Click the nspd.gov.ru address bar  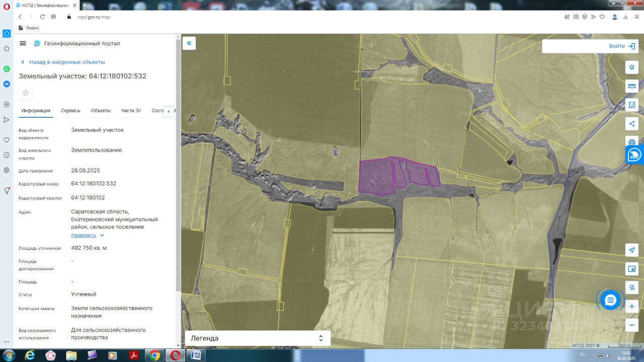(x=94, y=17)
